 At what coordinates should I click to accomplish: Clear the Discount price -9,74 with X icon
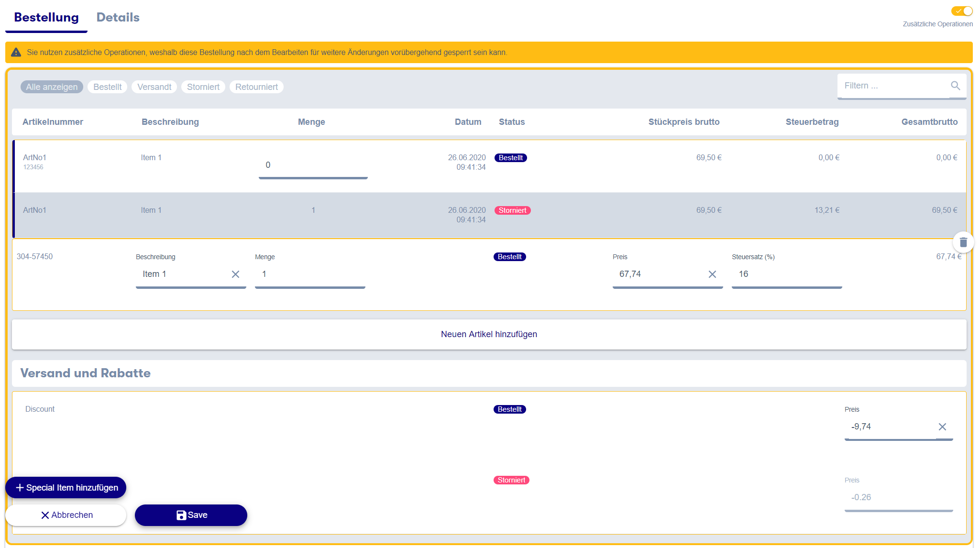(x=942, y=427)
